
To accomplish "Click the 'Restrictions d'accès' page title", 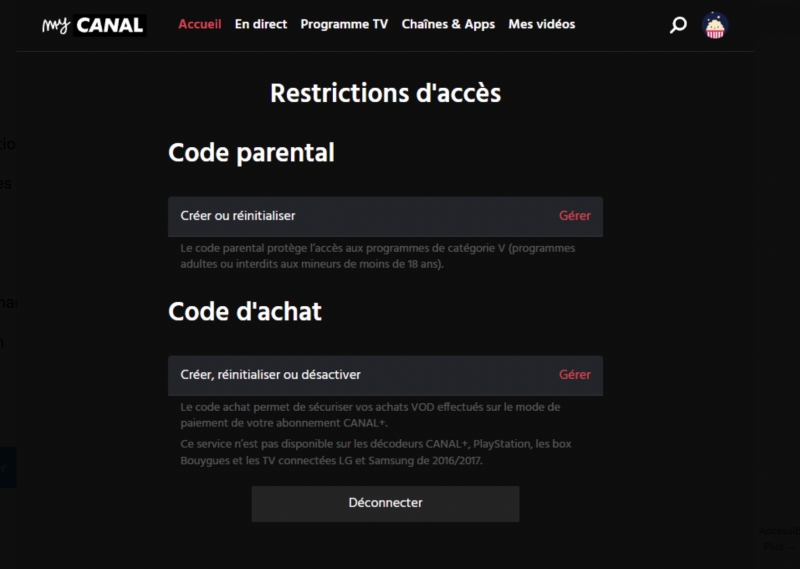I will (x=385, y=93).
